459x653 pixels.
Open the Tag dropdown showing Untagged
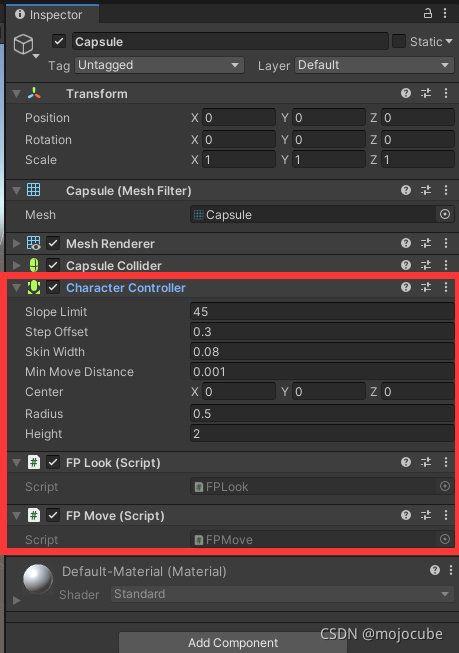160,65
